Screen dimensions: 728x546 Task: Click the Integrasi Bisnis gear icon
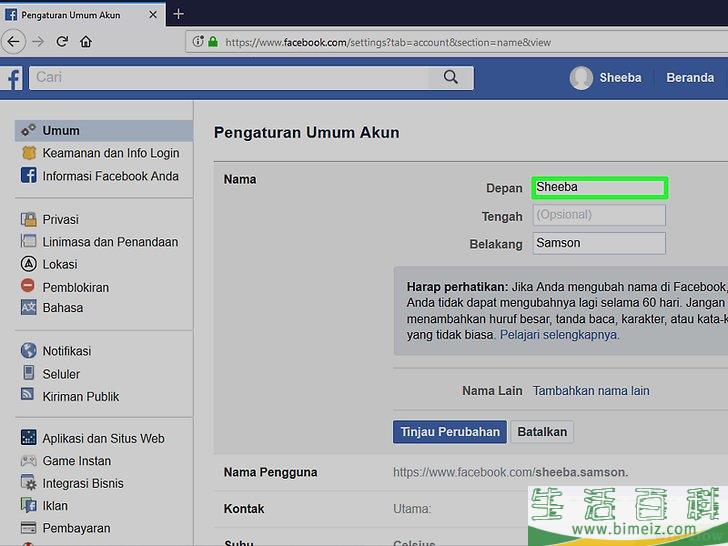click(x=28, y=482)
